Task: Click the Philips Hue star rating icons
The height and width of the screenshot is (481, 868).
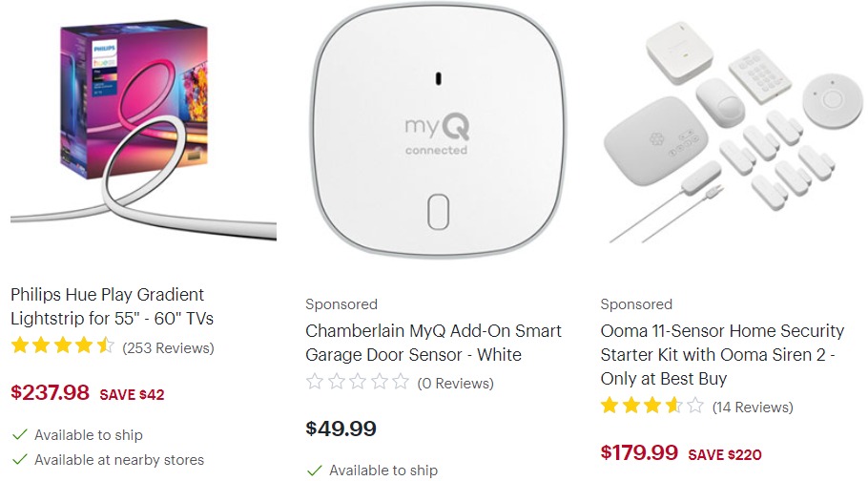Action: pyautogui.click(x=62, y=345)
